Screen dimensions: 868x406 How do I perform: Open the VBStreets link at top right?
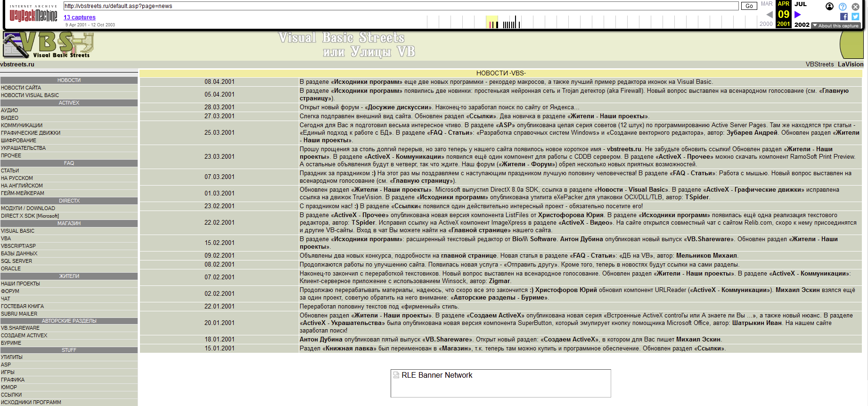819,65
